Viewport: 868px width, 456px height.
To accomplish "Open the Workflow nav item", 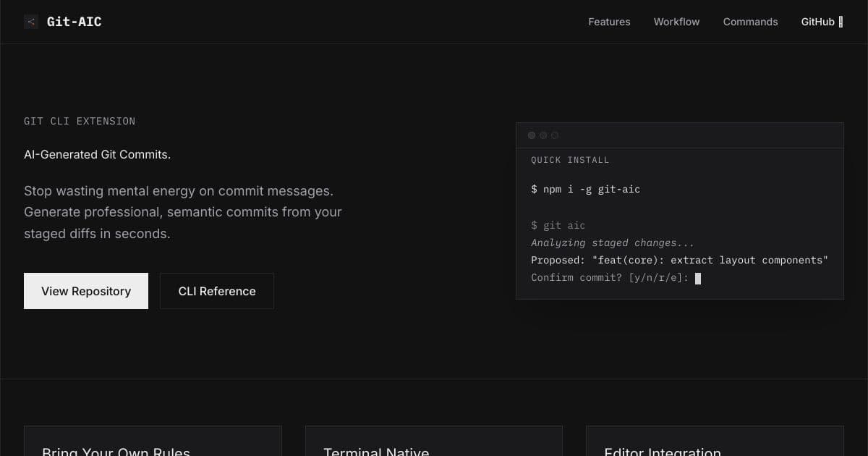I will pyautogui.click(x=676, y=22).
